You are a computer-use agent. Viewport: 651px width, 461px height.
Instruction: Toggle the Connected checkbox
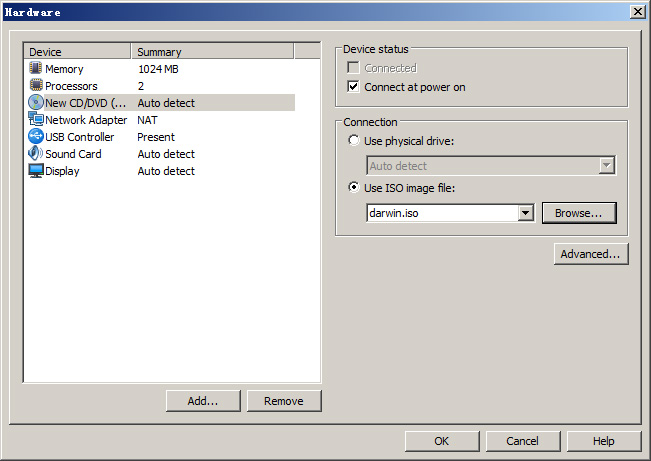click(x=353, y=67)
